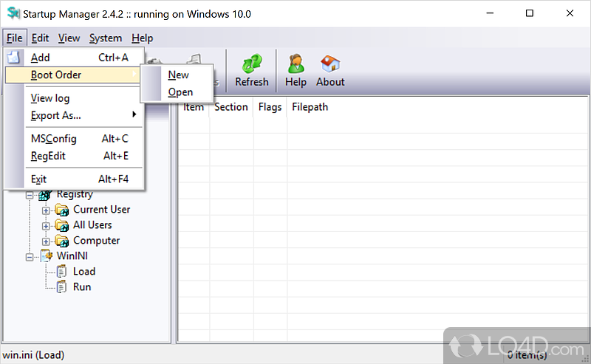
Task: Select the WinINI tree label
Action: [72, 256]
